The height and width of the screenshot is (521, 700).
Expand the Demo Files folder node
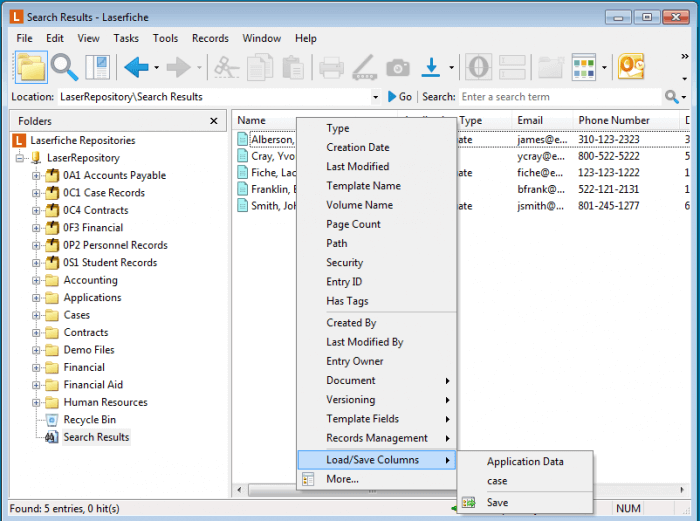tap(36, 350)
